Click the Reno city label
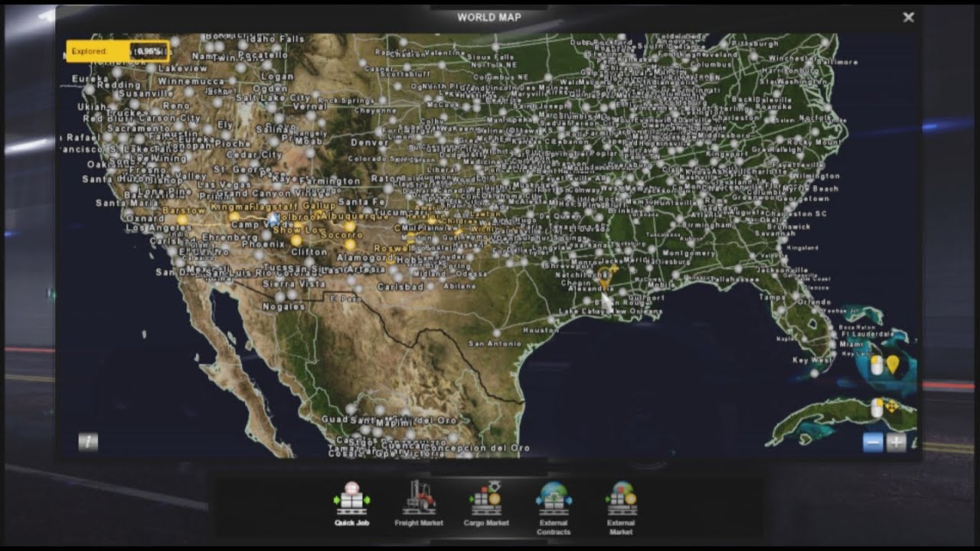The height and width of the screenshot is (551, 980). tap(176, 105)
